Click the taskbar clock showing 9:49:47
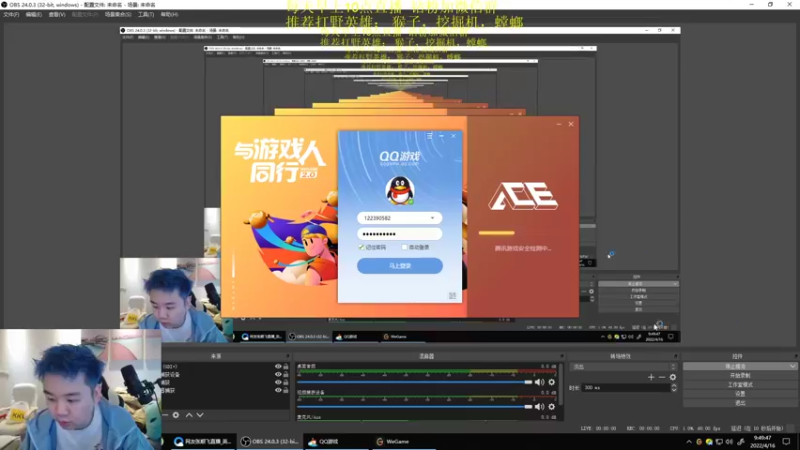Viewport: 800px width, 450px height. (762, 442)
